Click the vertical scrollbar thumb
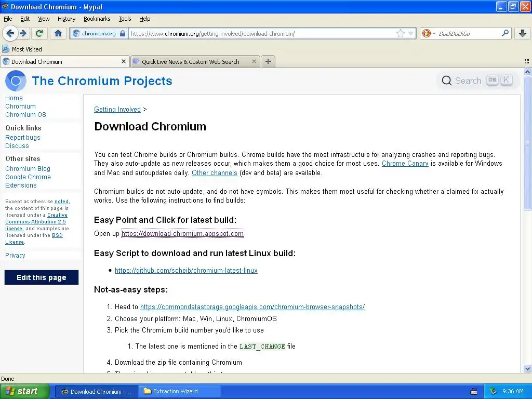Viewport: 532px width, 399px height. click(527, 143)
